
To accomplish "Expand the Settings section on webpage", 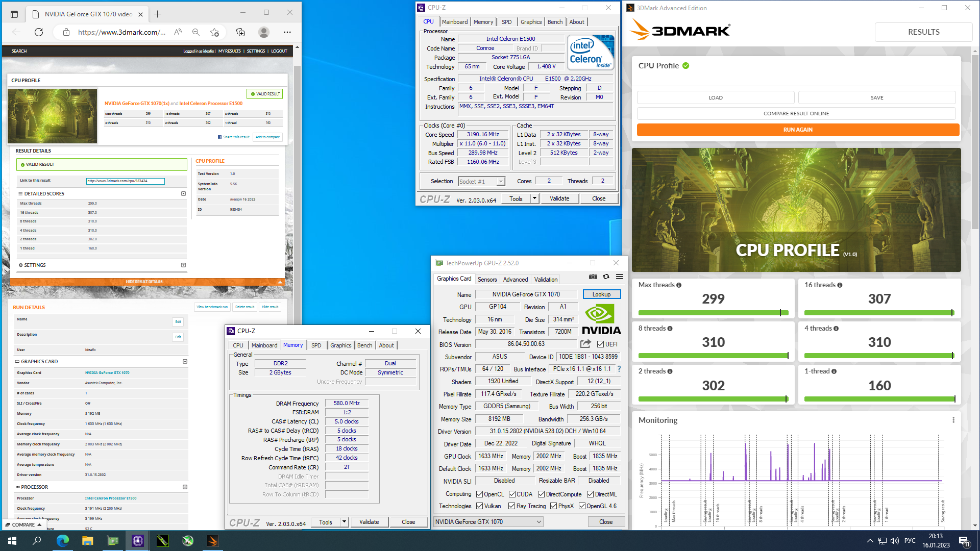I will click(183, 265).
